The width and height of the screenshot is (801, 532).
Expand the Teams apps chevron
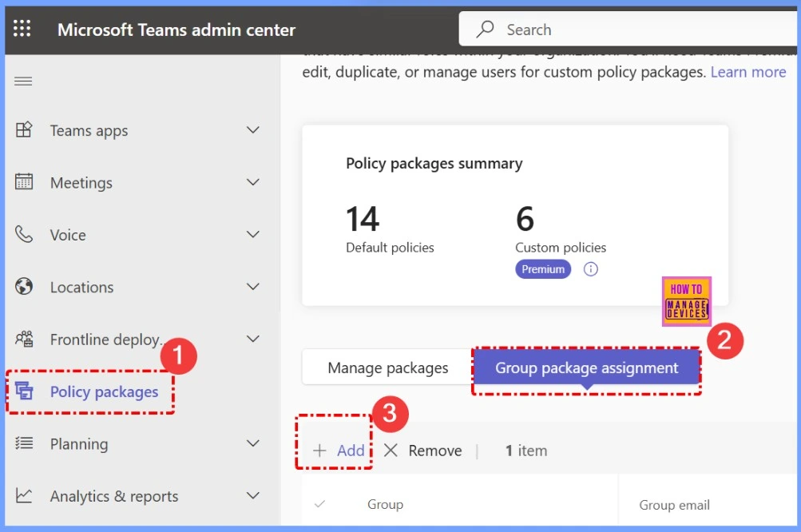coord(253,130)
